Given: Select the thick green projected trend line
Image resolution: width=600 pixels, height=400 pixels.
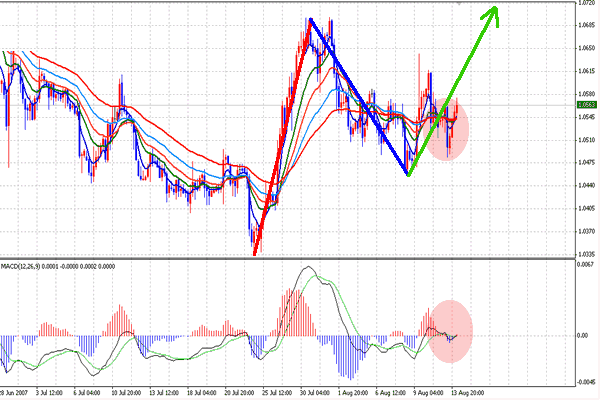Looking at the screenshot, I should click(452, 92).
